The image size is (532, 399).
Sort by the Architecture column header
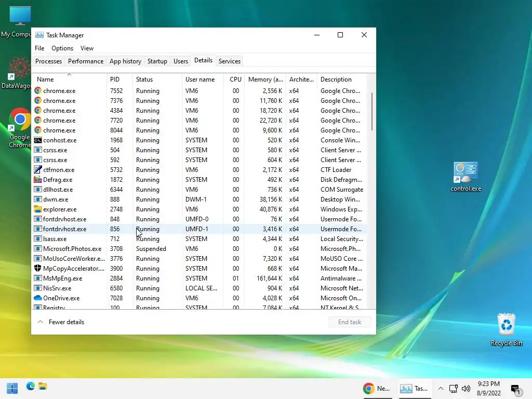pos(301,79)
